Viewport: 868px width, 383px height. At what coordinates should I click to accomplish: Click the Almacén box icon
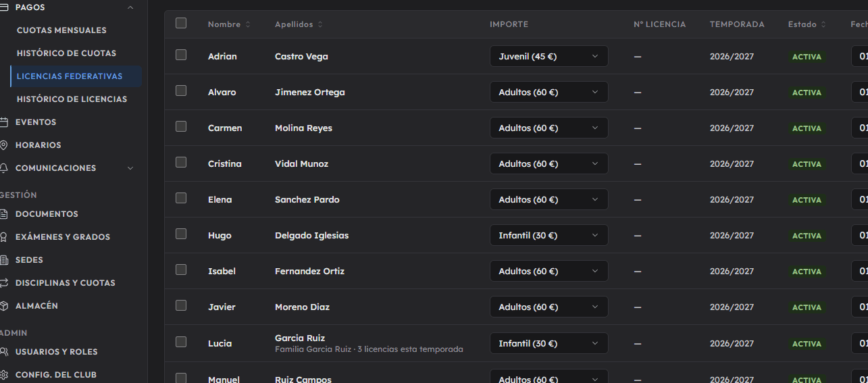[x=3, y=306]
